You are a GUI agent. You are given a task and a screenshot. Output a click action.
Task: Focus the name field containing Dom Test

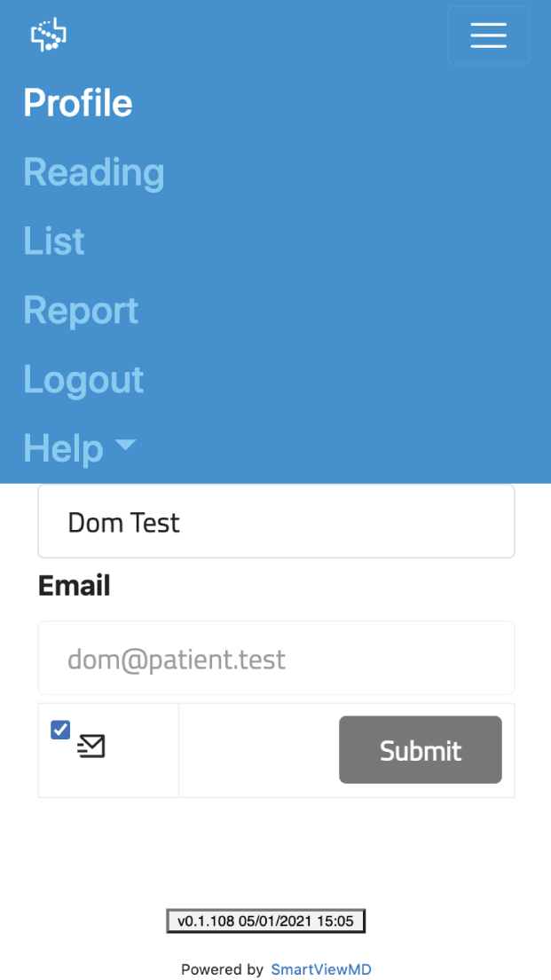[x=276, y=522]
